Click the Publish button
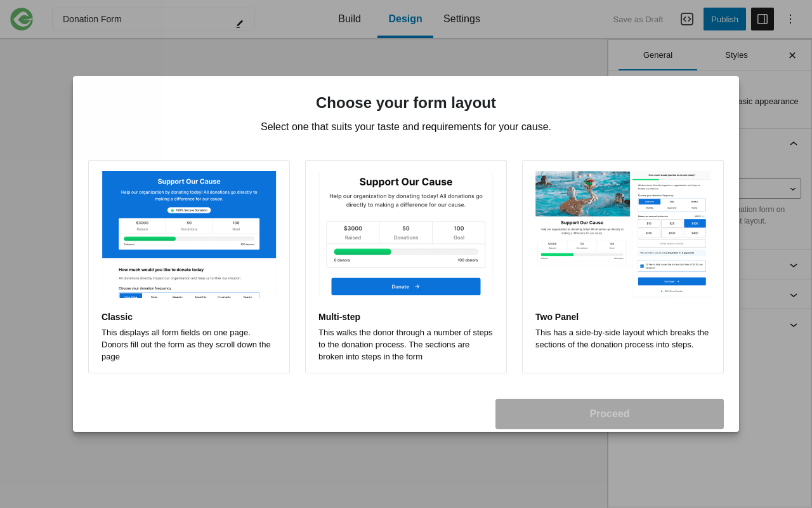This screenshot has width=812, height=508. 724,19
